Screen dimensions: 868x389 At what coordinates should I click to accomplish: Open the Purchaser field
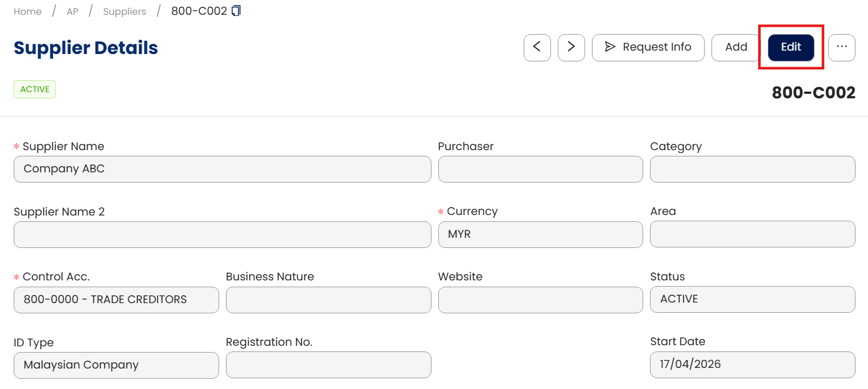point(540,169)
